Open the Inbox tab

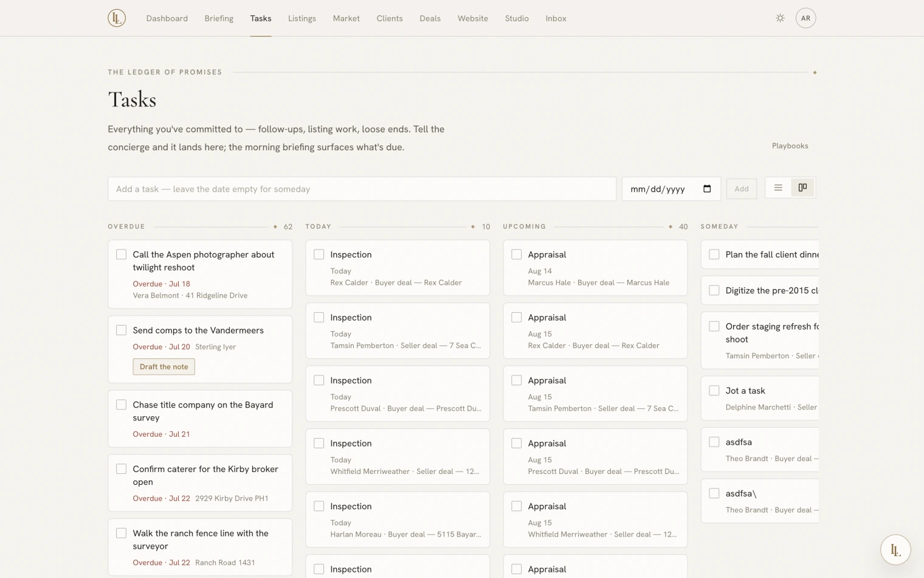(x=556, y=18)
